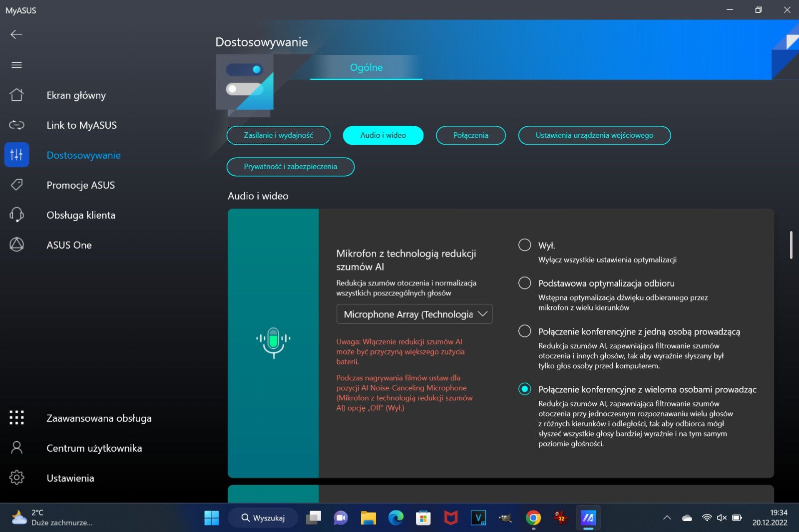Click the battery tray icon
Image resolution: width=799 pixels, height=532 pixels.
tap(737, 518)
